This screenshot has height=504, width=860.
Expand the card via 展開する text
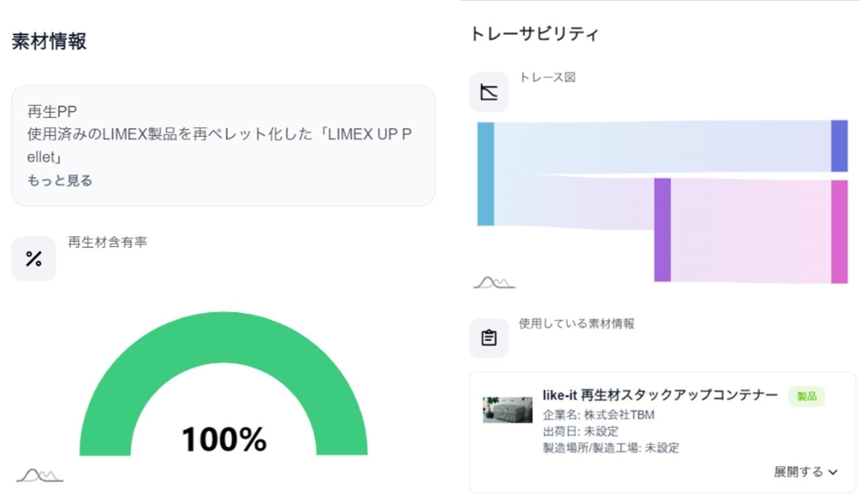point(798,472)
